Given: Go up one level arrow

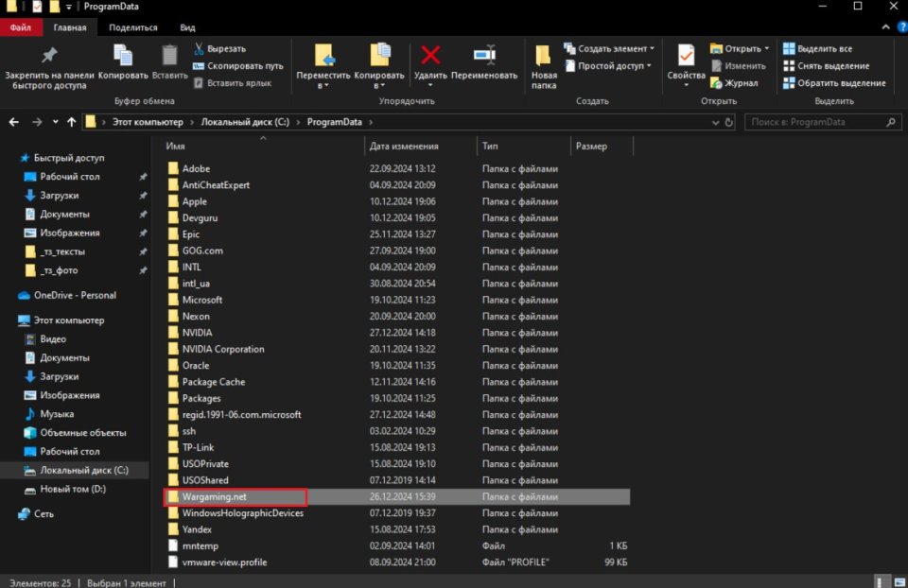Looking at the screenshot, I should (x=71, y=122).
